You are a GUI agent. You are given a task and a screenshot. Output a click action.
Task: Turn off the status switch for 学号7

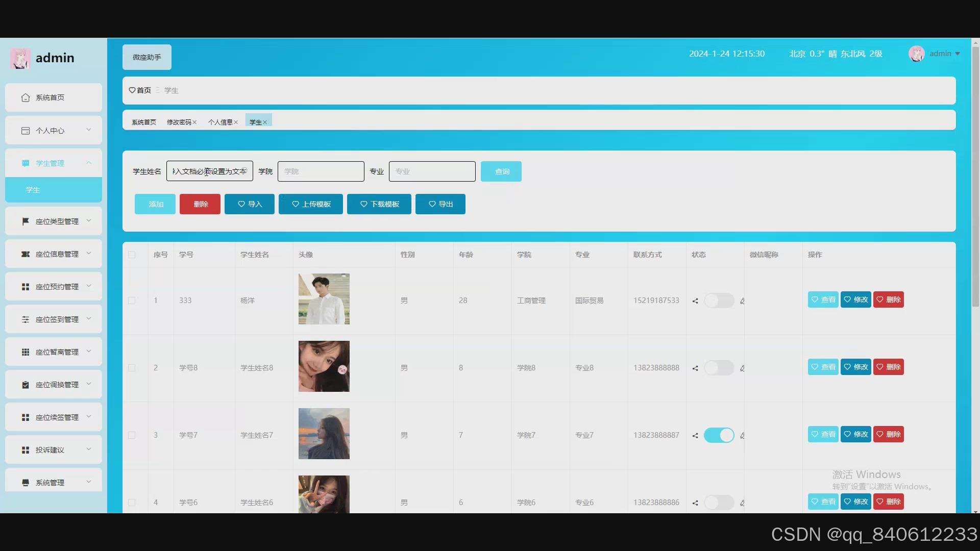pos(719,435)
